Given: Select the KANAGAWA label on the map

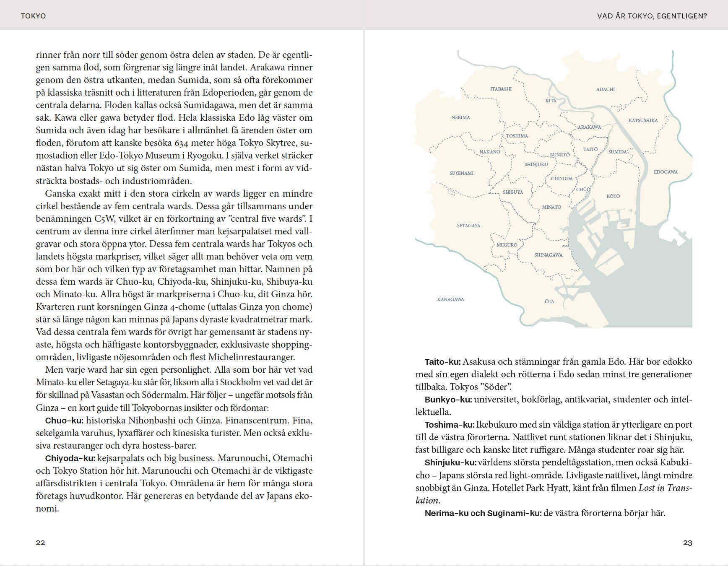Looking at the screenshot, I should coord(450,299).
